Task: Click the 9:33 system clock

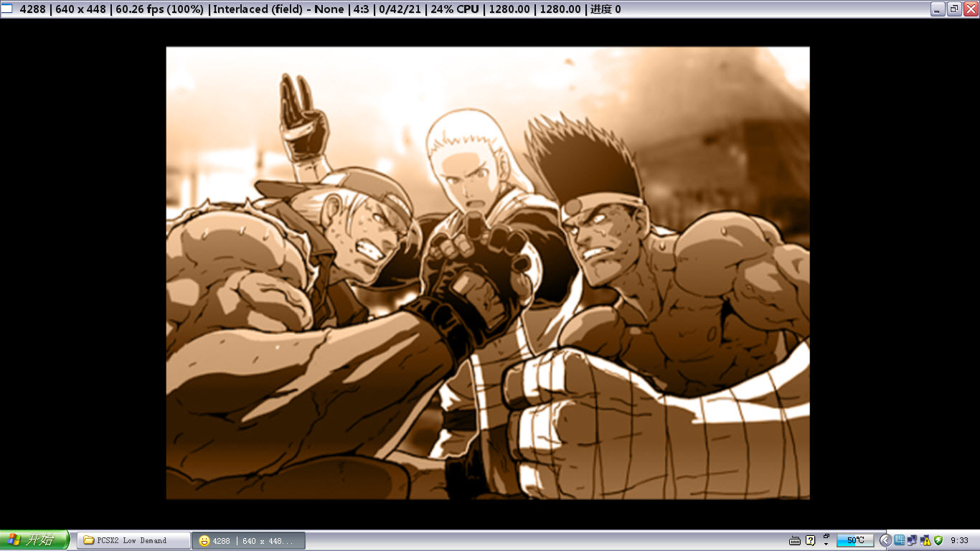Action: 960,540
